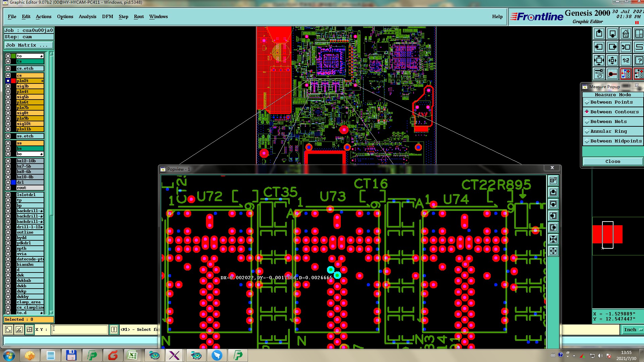
Task: Click the pan-right icon in Popview toolbar
Action: 553,227
